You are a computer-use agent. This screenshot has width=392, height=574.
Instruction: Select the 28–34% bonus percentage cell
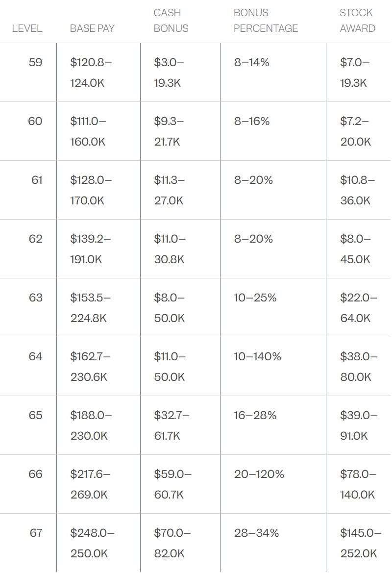[257, 533]
